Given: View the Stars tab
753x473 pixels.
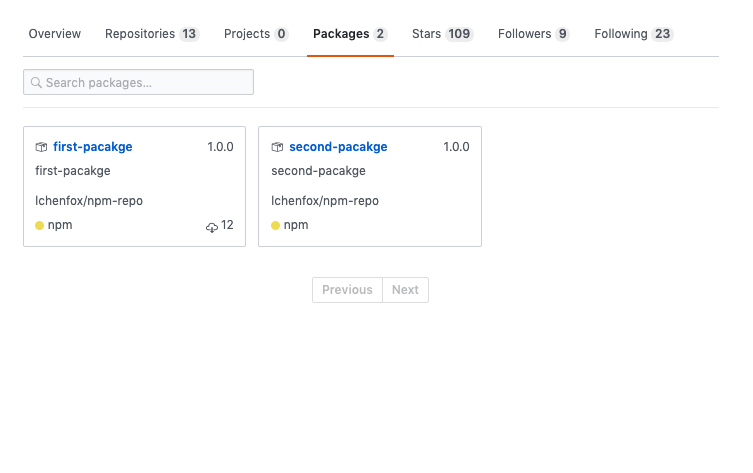Looking at the screenshot, I should [x=442, y=34].
